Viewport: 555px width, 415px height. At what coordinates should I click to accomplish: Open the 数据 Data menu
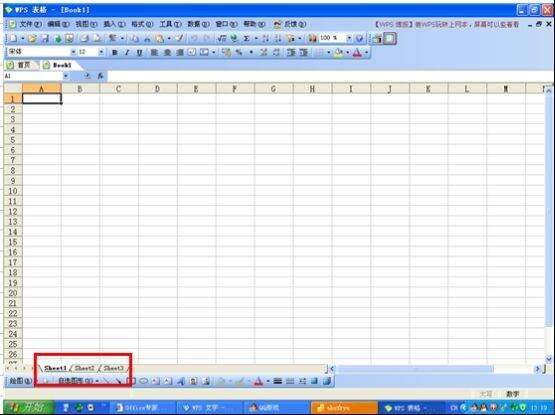tap(198, 24)
